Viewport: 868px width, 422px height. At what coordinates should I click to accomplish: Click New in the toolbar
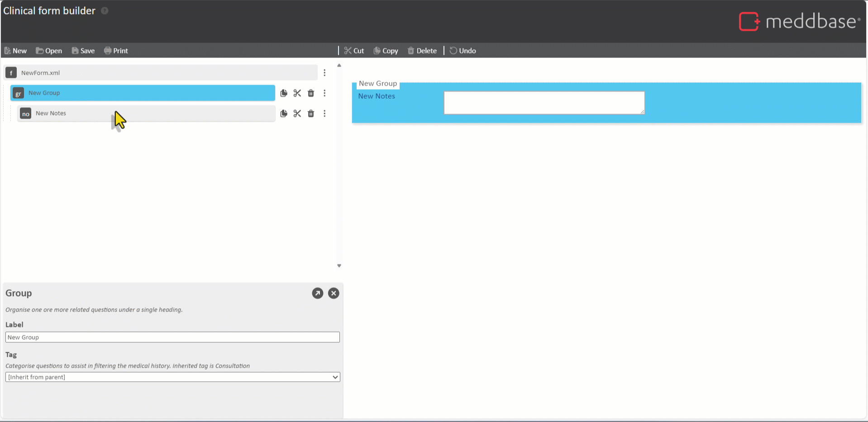[x=15, y=51]
